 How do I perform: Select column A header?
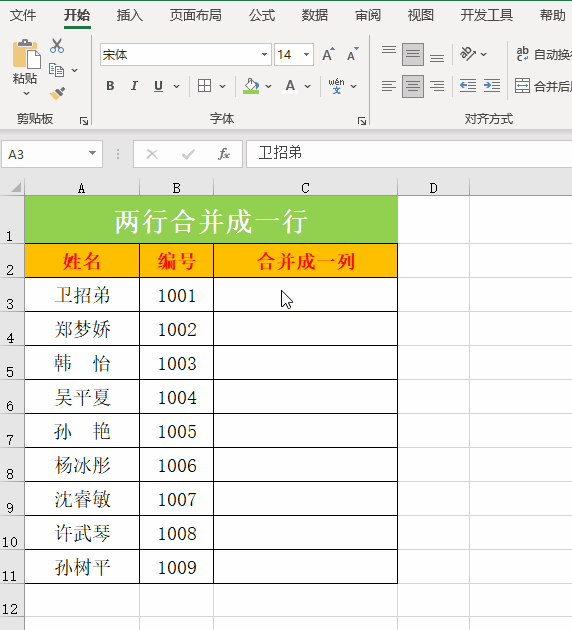(82, 188)
